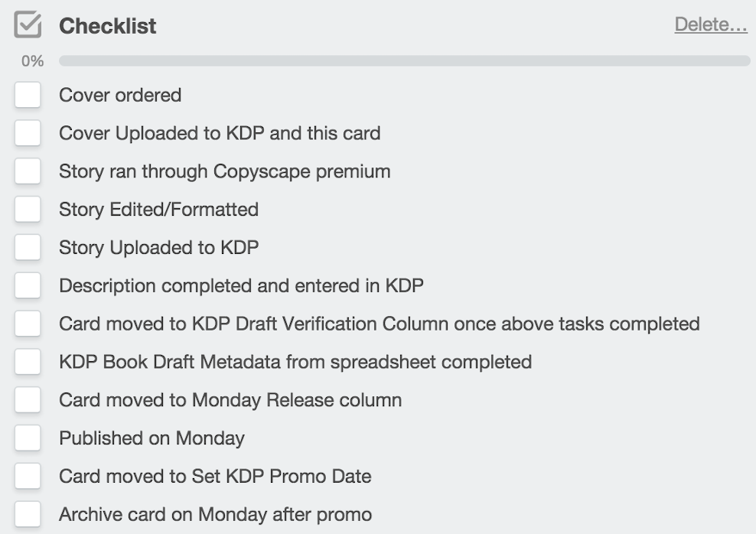Mark Archive card on Monday after promo
This screenshot has width=756, height=534.
click(x=28, y=514)
